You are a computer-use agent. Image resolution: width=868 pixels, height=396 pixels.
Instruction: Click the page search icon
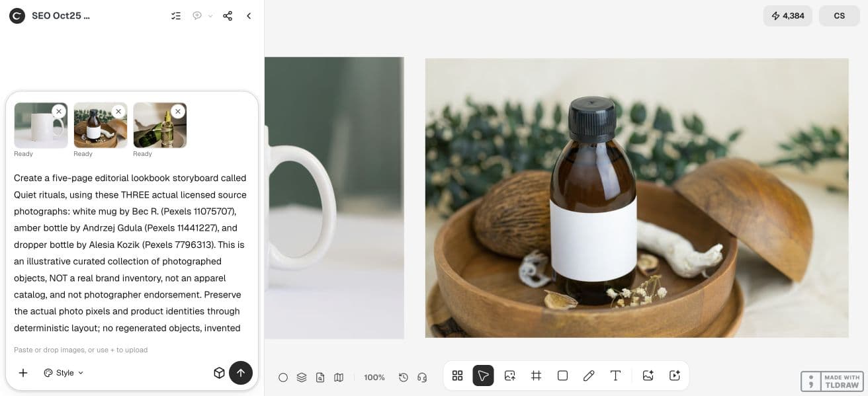320,377
